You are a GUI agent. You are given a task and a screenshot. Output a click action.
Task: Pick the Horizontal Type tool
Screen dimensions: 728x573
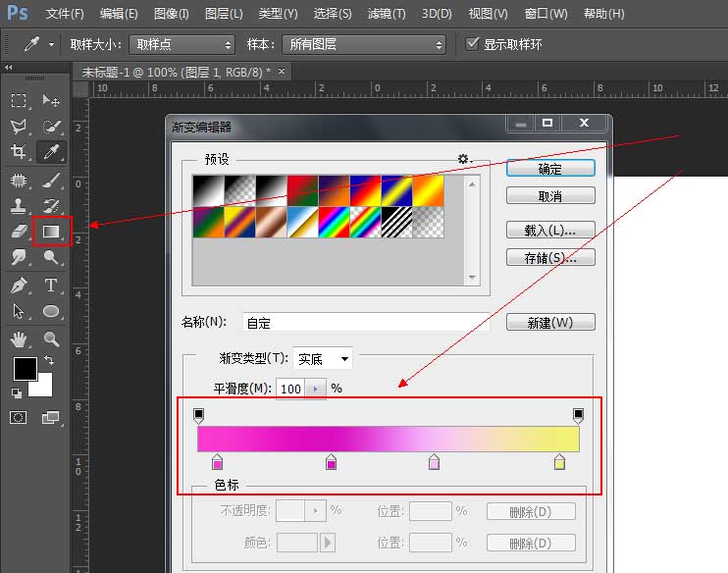coord(51,286)
